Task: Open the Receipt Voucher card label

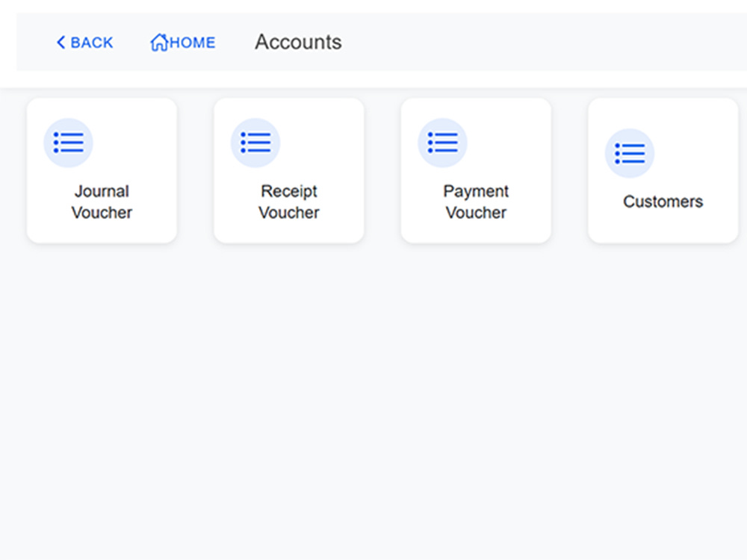Action: tap(289, 202)
